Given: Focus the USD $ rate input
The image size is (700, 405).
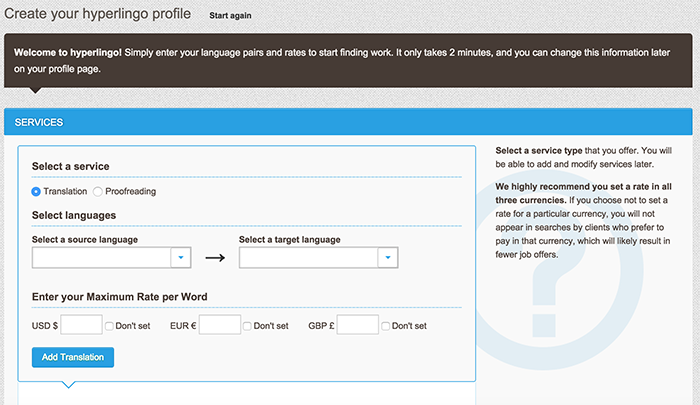Looking at the screenshot, I should click(x=81, y=325).
